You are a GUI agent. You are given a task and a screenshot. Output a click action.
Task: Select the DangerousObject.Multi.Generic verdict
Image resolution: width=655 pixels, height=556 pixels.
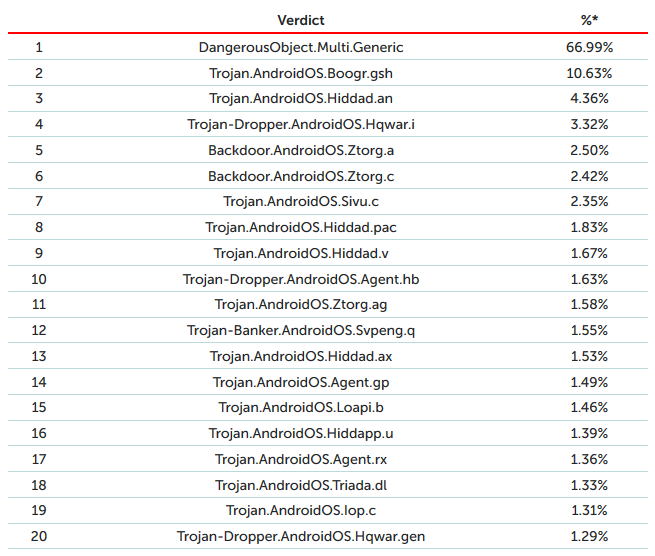pyautogui.click(x=300, y=47)
